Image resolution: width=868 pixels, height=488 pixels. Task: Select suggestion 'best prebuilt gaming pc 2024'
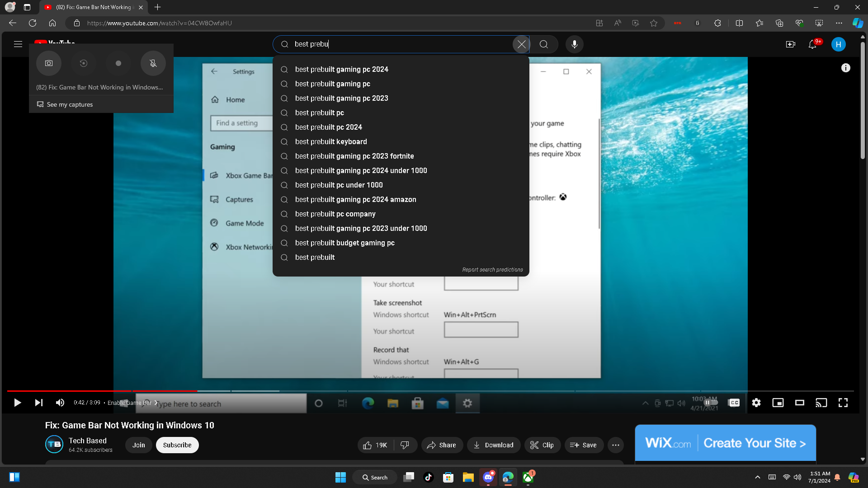point(401,69)
